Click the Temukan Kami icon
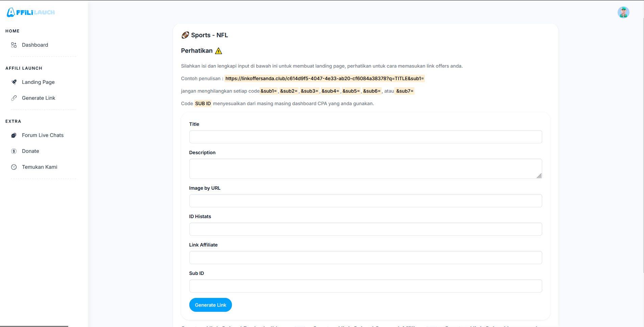The width and height of the screenshot is (644, 327). pos(14,167)
